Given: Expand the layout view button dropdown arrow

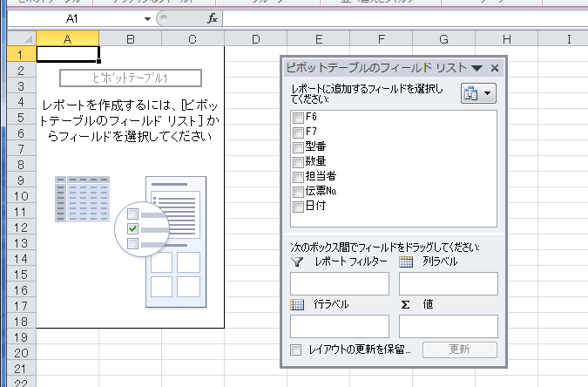Looking at the screenshot, I should click(487, 94).
